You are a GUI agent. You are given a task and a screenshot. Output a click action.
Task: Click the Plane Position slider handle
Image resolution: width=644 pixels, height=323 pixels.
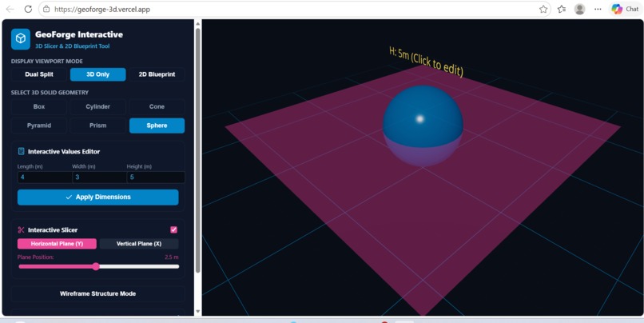96,266
